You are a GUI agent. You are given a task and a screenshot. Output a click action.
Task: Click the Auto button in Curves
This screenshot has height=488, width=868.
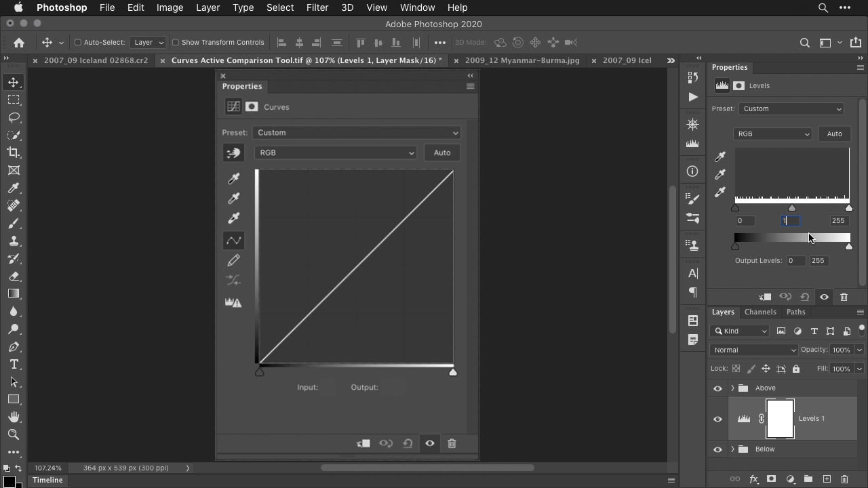tap(442, 152)
